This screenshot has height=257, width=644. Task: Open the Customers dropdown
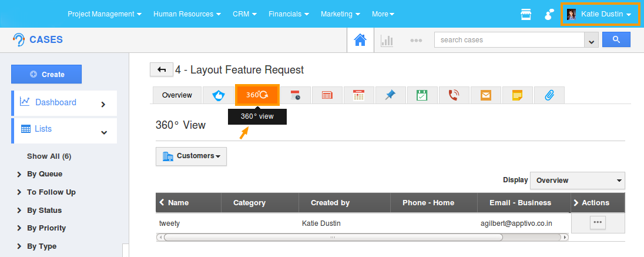click(191, 156)
